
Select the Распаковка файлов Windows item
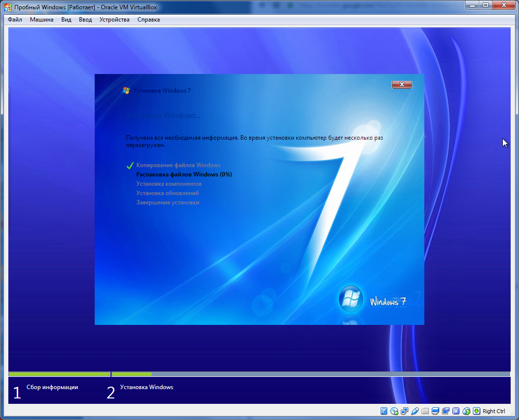point(184,174)
